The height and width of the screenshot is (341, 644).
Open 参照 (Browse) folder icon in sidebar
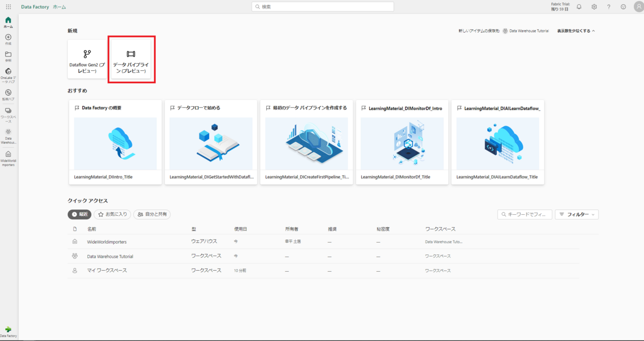click(8, 57)
